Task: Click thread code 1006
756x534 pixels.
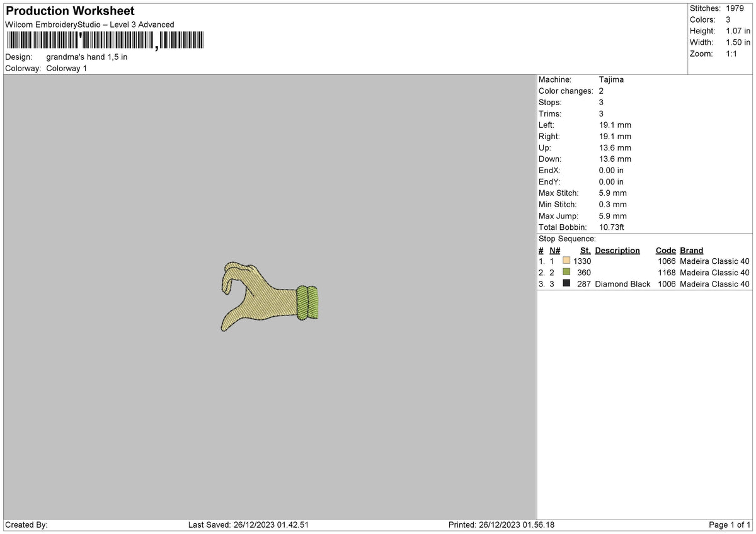Action: tap(667, 283)
